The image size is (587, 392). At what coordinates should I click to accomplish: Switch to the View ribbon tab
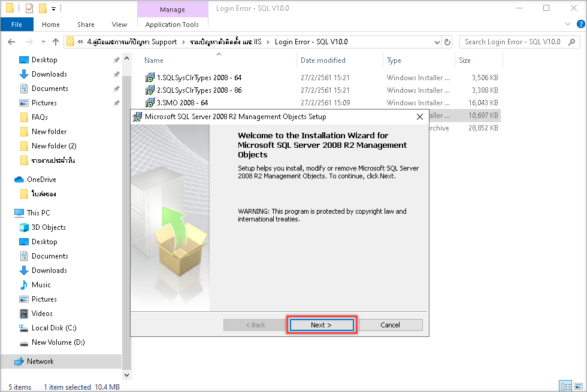(119, 25)
